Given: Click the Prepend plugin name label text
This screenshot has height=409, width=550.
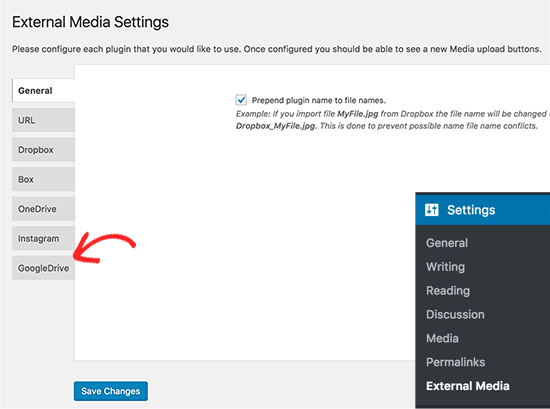Looking at the screenshot, I should (318, 100).
